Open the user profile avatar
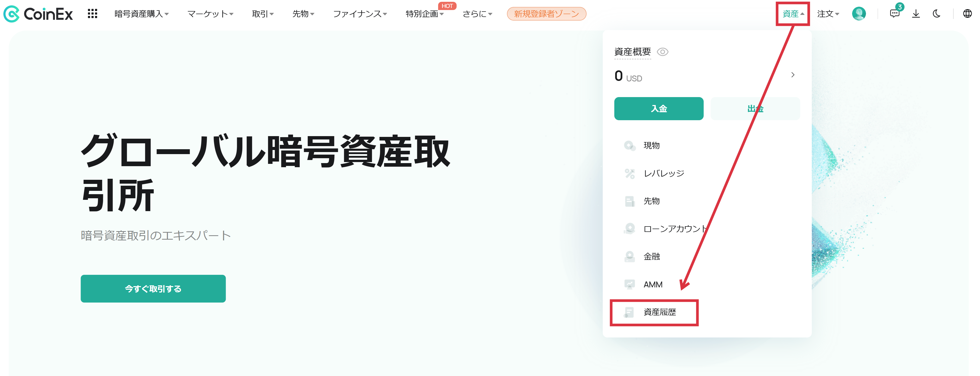This screenshot has width=980, height=376. (x=859, y=14)
